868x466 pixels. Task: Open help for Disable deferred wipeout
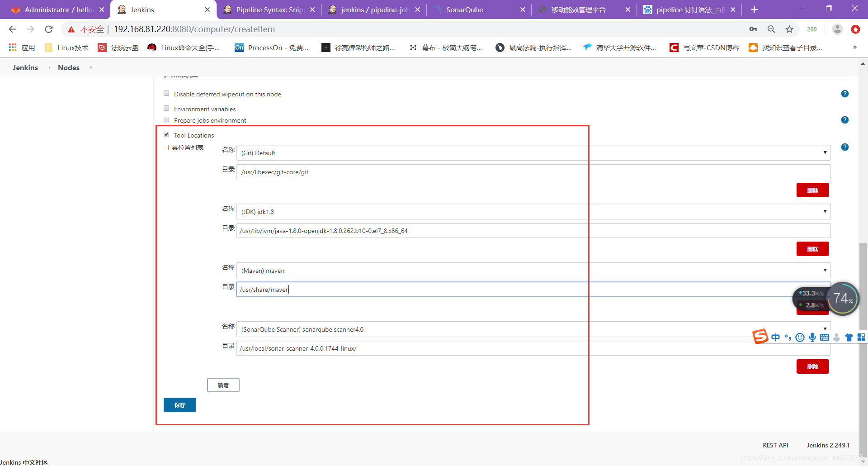click(x=845, y=94)
